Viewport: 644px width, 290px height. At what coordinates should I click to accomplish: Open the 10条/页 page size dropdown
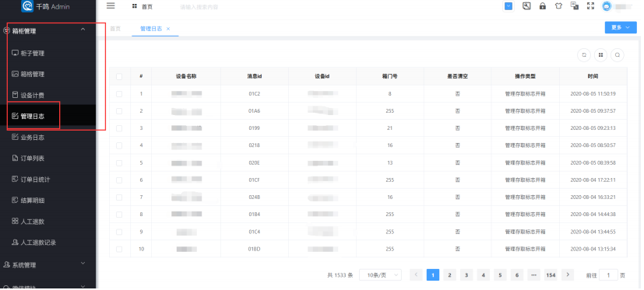tap(380, 275)
